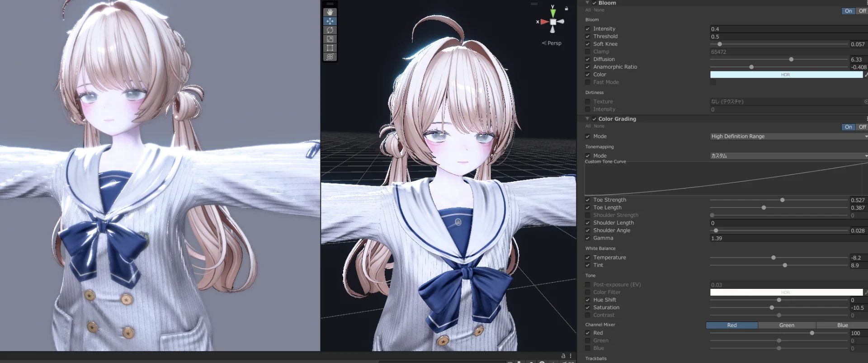This screenshot has height=363, width=868.
Task: Collapse the Bloom effect section
Action: [x=587, y=3]
